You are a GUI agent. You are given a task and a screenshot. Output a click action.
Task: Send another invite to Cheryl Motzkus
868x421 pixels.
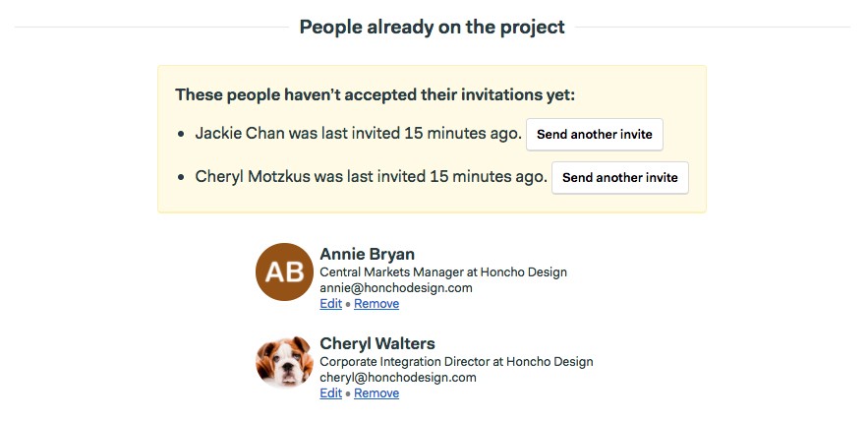[620, 177]
